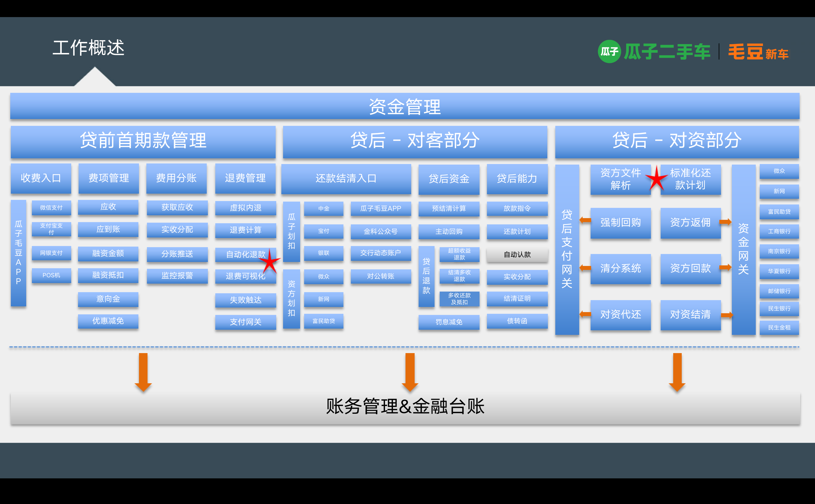This screenshot has width=815, height=504.
Task: Click the 退费管理 box
Action: click(x=245, y=178)
